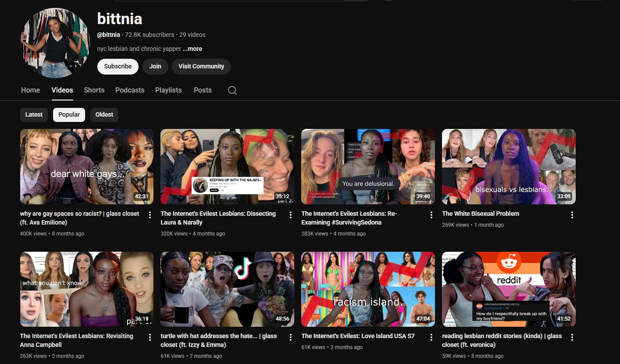Open menu for 'The White Bisexual Problem' video
Screen dimensions: 620x364
(x=572, y=215)
